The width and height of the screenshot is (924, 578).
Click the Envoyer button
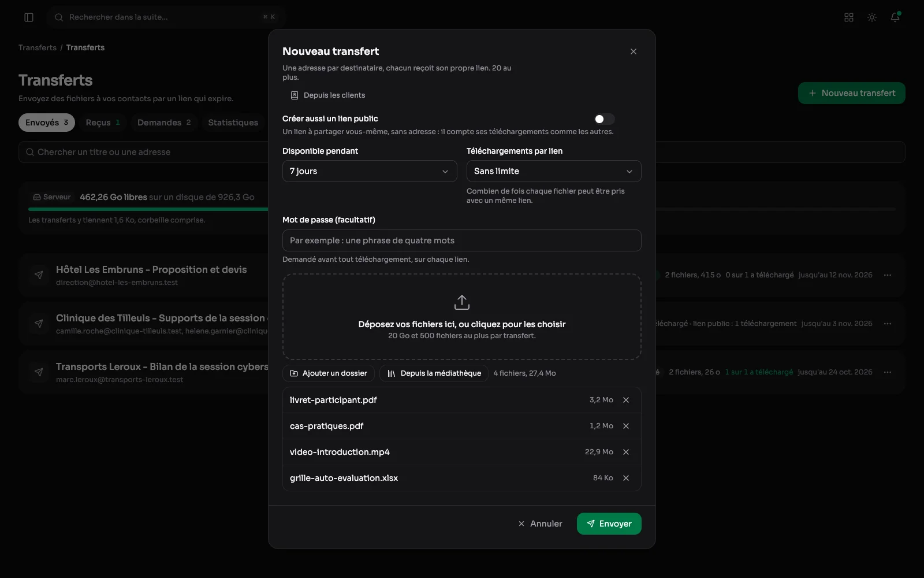(x=609, y=524)
